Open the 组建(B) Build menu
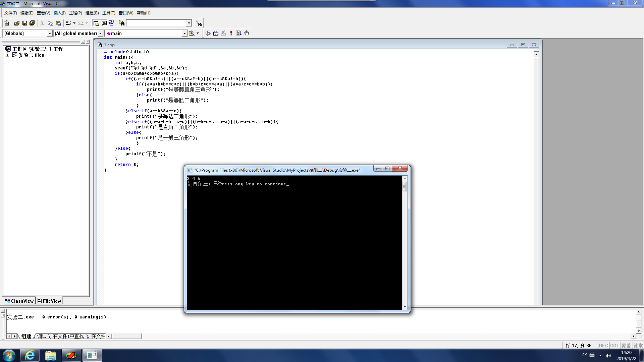644x362 pixels. pos(92,13)
